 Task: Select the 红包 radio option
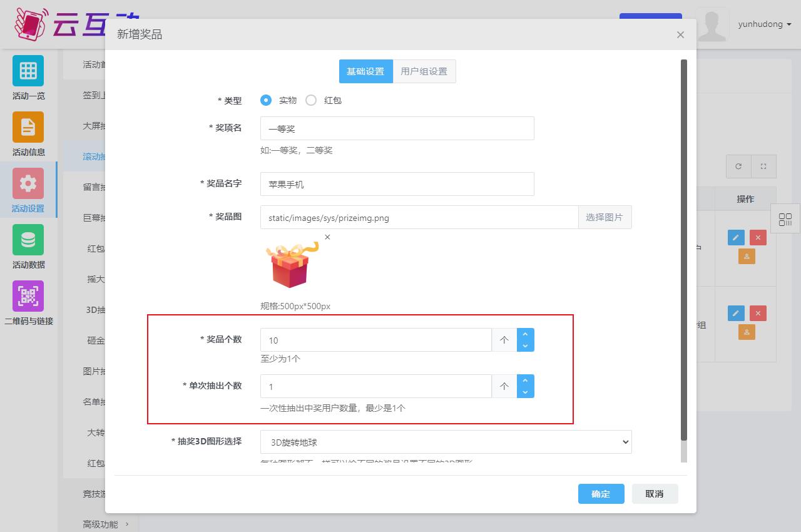tap(311, 100)
